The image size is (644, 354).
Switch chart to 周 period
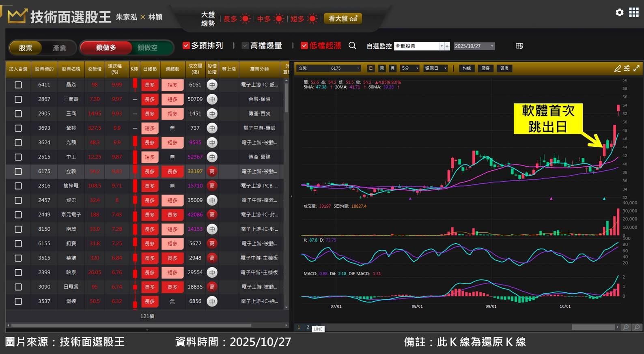pyautogui.click(x=381, y=69)
